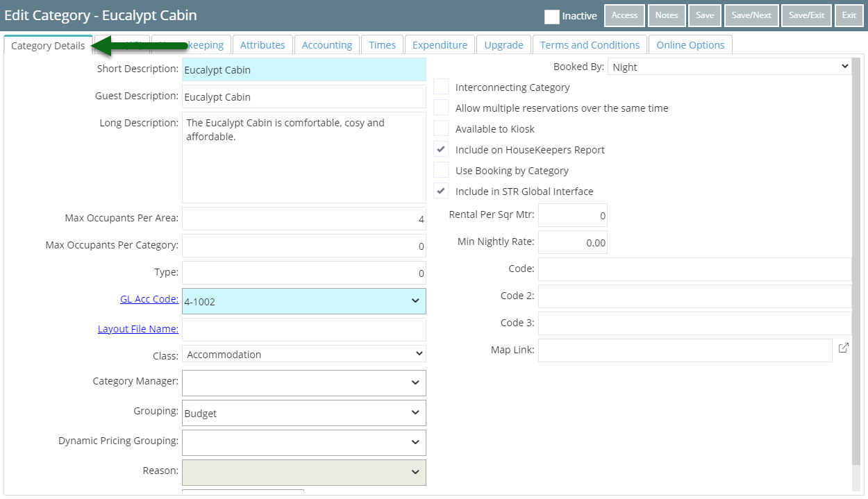Expand the GL Acc Code dropdown

304,301
